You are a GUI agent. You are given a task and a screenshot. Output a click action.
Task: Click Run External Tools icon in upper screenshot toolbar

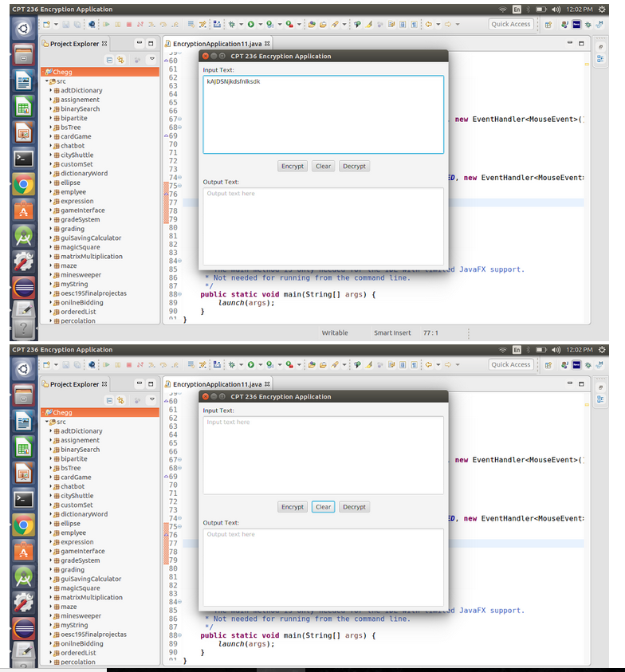click(290, 25)
